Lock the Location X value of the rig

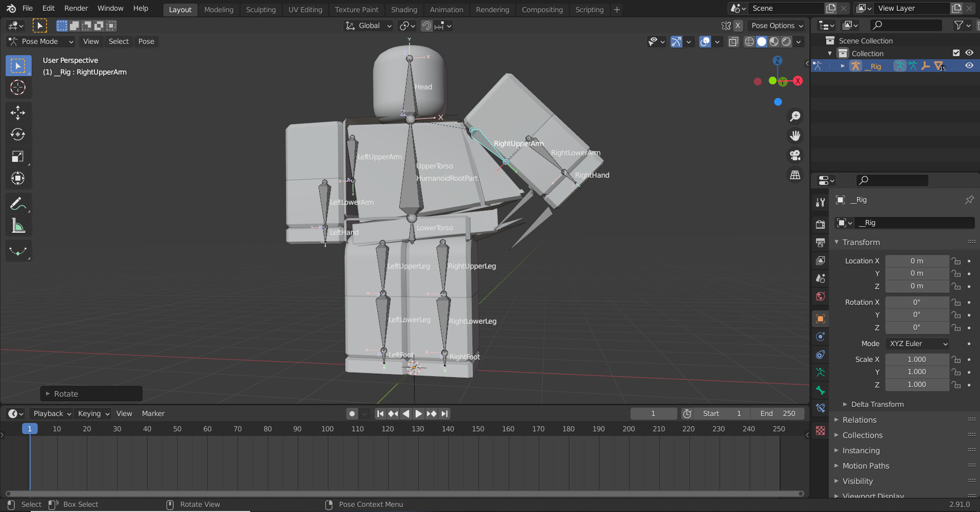(x=955, y=261)
